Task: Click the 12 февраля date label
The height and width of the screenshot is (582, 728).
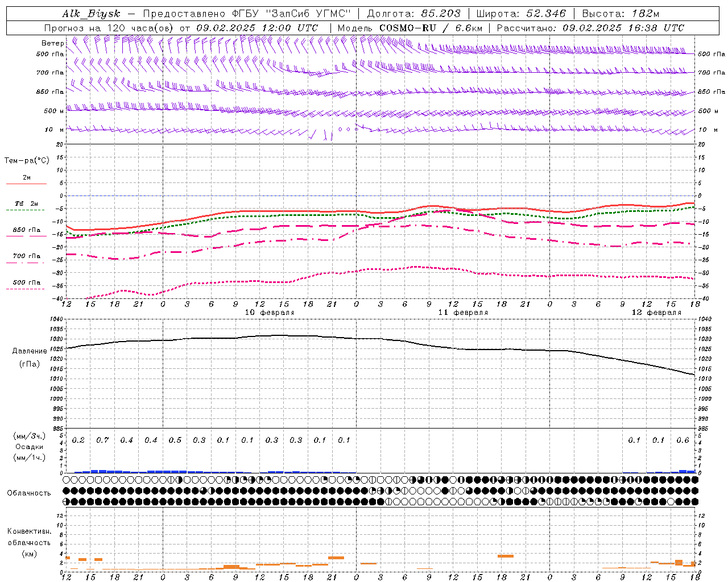Action: coord(656,313)
